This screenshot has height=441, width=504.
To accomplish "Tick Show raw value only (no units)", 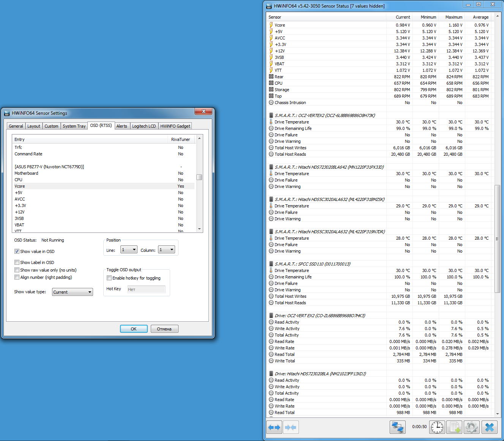I will pos(17,270).
